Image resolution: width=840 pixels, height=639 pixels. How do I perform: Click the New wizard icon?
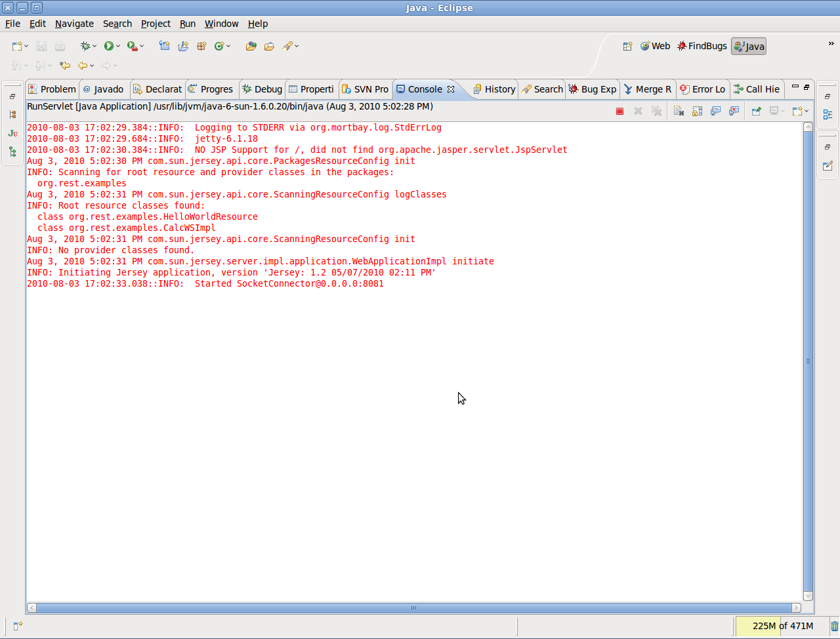[17, 46]
